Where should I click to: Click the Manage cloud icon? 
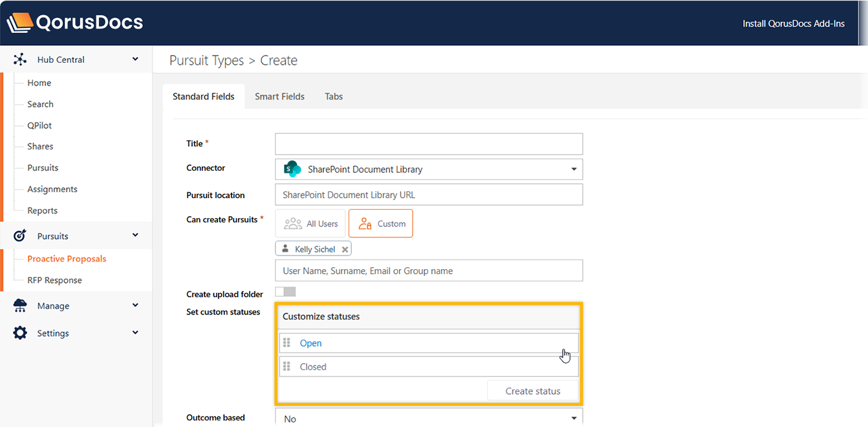[20, 306]
